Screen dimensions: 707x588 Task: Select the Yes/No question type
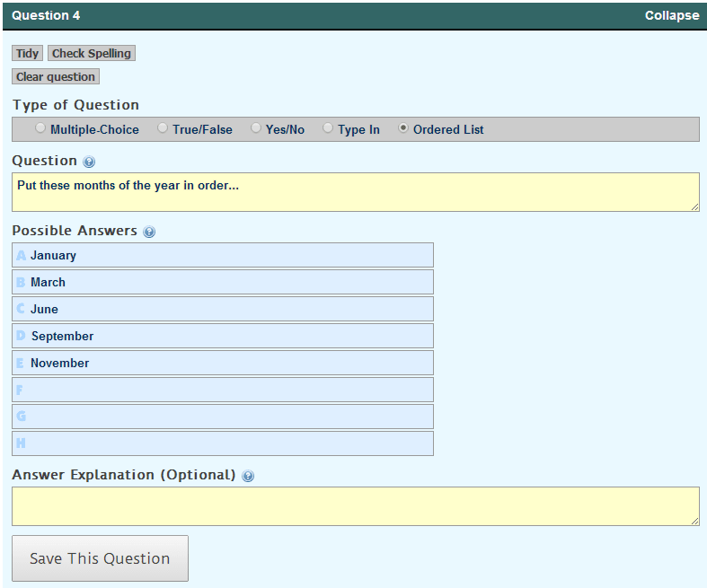point(256,128)
